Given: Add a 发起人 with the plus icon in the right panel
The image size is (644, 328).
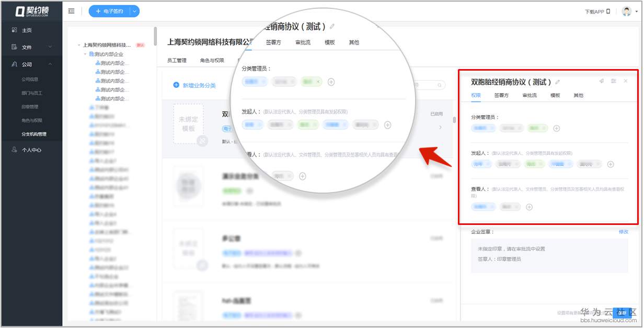Looking at the screenshot, I should pyautogui.click(x=611, y=164).
